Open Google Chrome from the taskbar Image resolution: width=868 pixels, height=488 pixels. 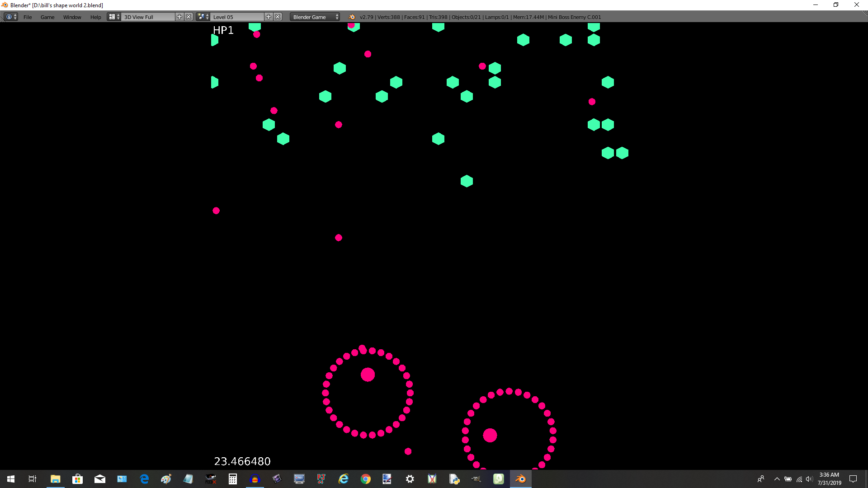tap(365, 479)
